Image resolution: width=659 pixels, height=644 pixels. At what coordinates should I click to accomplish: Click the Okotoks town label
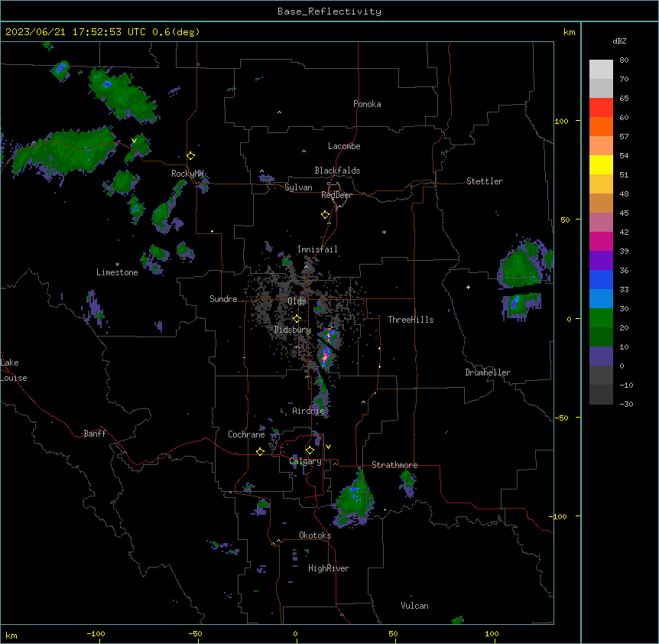(315, 535)
